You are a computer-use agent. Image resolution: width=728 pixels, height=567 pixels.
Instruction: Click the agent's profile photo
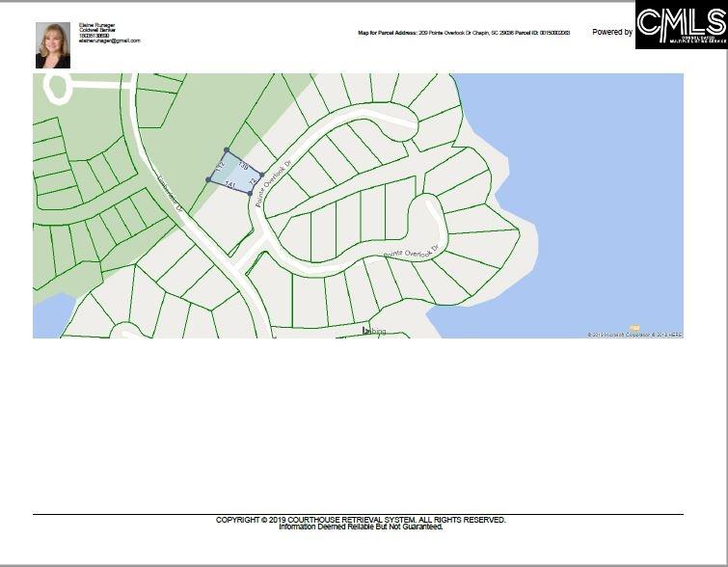point(52,45)
